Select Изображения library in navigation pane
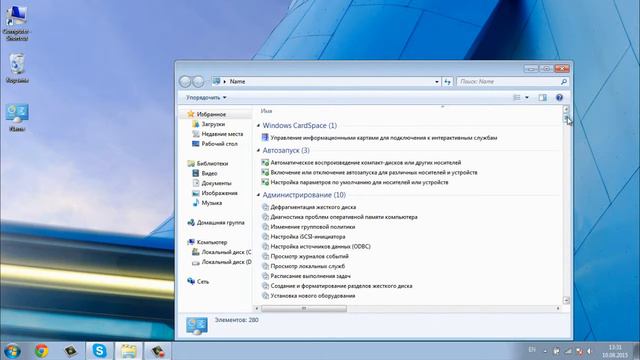Image resolution: width=640 pixels, height=360 pixels. (x=215, y=193)
